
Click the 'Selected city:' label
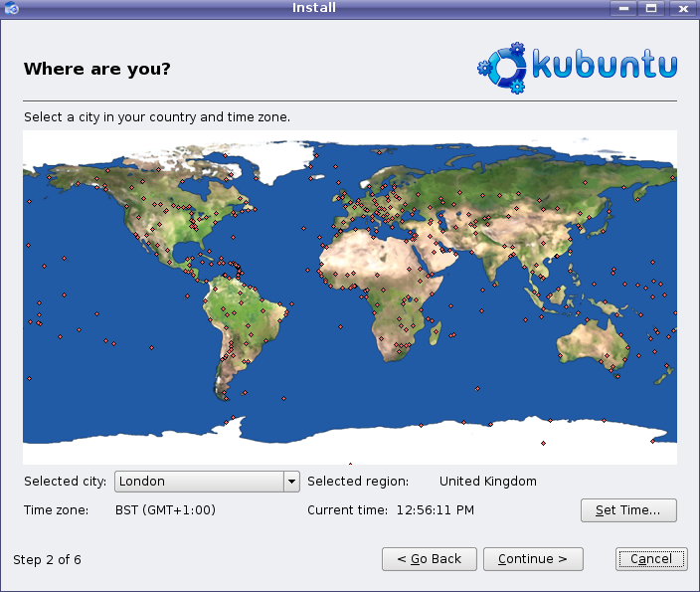pyautogui.click(x=66, y=482)
